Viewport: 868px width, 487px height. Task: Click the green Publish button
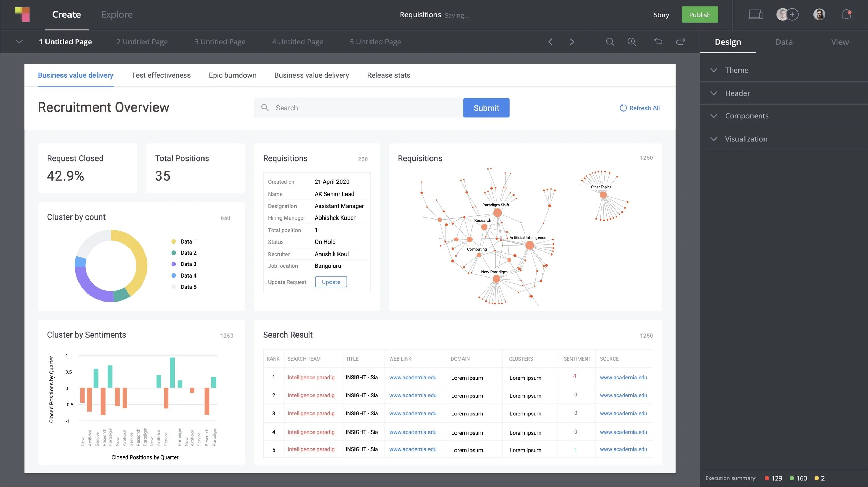(700, 15)
